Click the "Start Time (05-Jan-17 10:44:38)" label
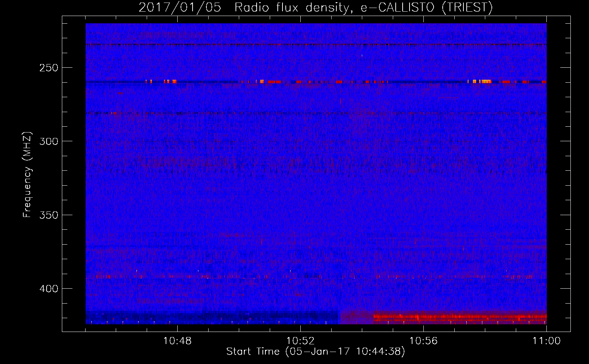 click(x=316, y=352)
